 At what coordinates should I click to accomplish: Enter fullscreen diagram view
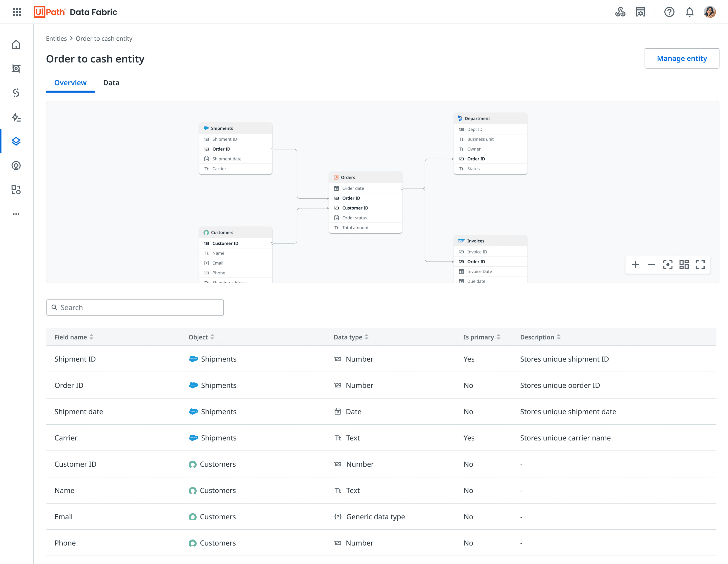pyautogui.click(x=700, y=265)
